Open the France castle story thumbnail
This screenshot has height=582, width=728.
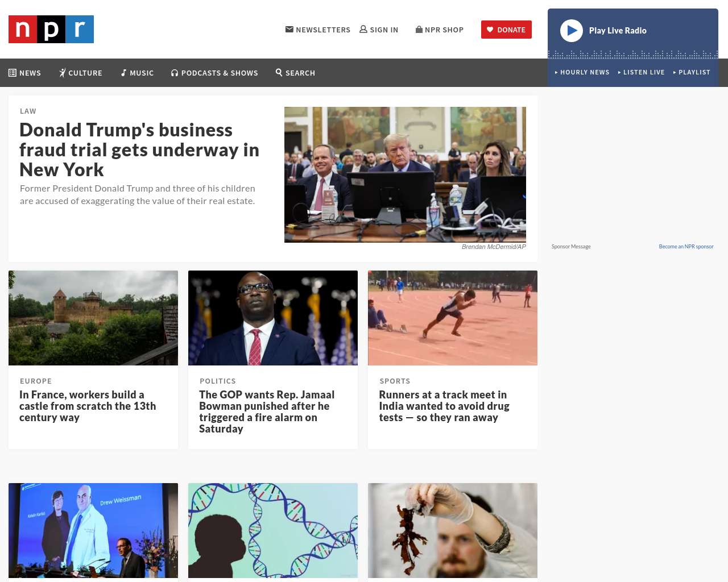(93, 318)
